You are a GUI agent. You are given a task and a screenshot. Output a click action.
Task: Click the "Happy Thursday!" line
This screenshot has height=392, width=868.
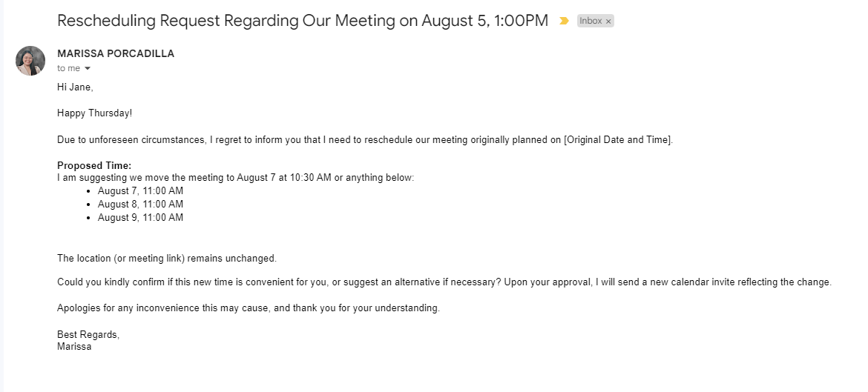click(95, 113)
